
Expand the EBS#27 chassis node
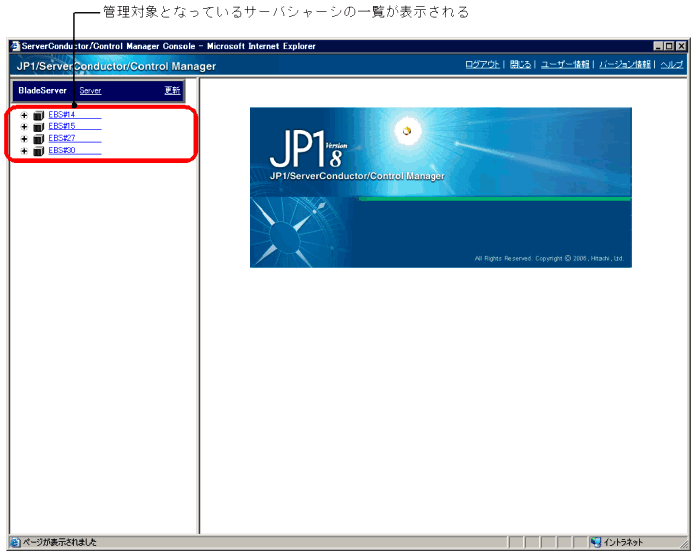24,139
